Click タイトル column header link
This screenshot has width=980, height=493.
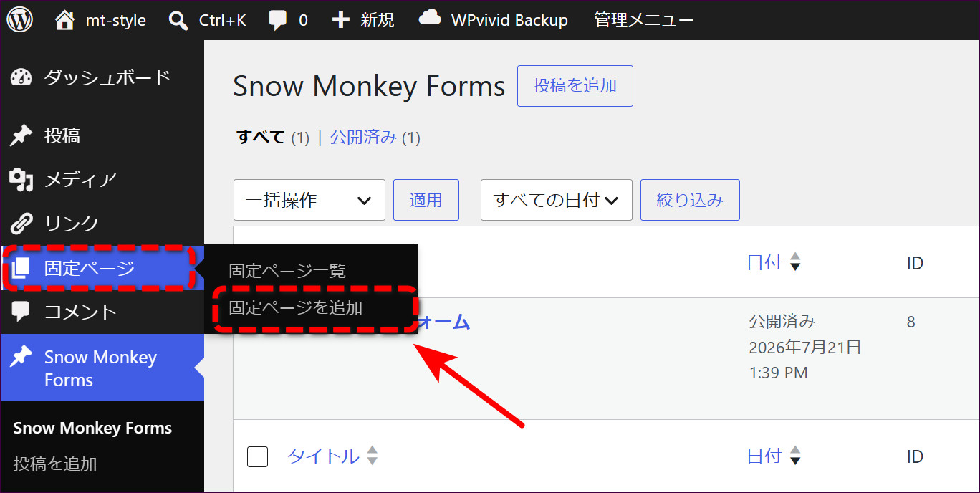coord(323,456)
